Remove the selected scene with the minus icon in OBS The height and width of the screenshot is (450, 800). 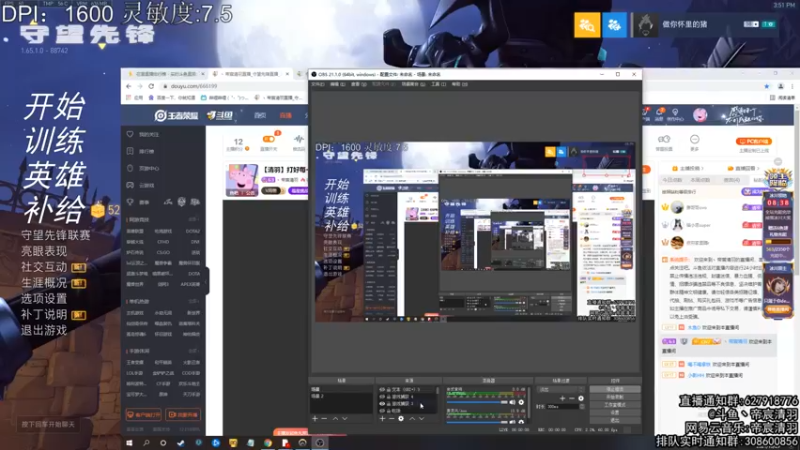(324, 418)
